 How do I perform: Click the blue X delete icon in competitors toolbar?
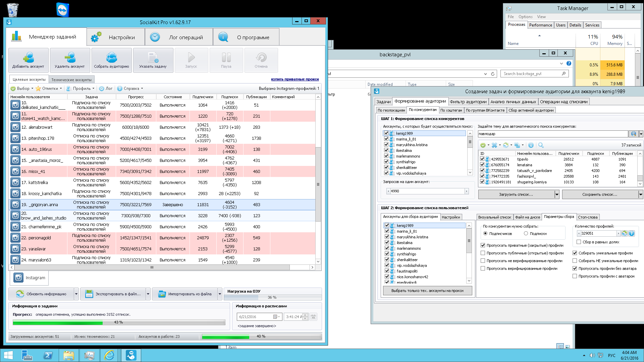point(494,145)
